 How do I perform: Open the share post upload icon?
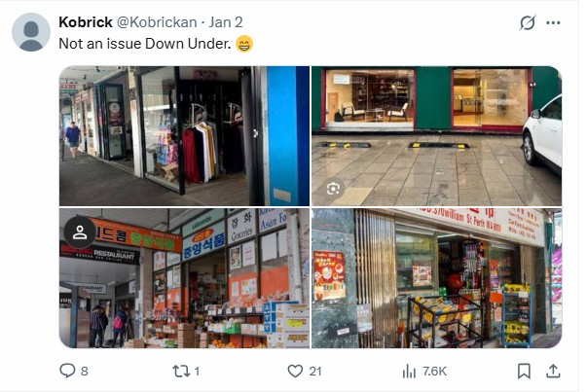pyautogui.click(x=553, y=371)
